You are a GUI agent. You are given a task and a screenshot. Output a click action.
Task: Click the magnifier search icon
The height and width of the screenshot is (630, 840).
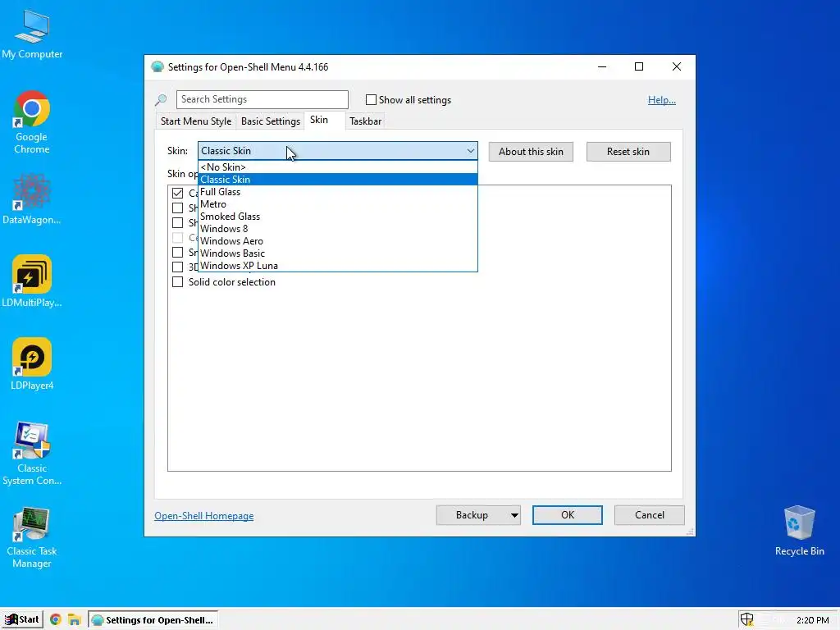click(x=161, y=99)
